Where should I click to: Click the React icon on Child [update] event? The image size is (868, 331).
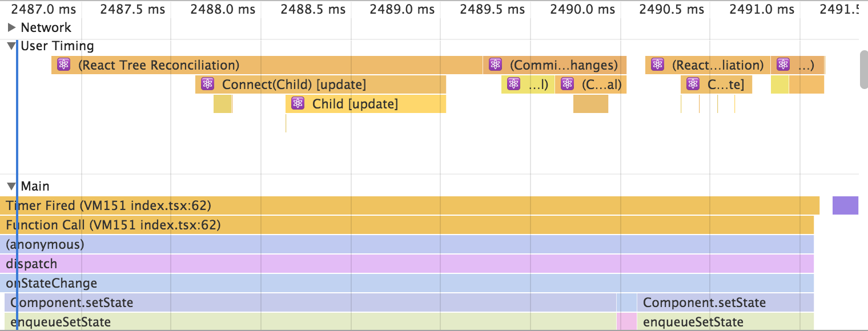[298, 104]
